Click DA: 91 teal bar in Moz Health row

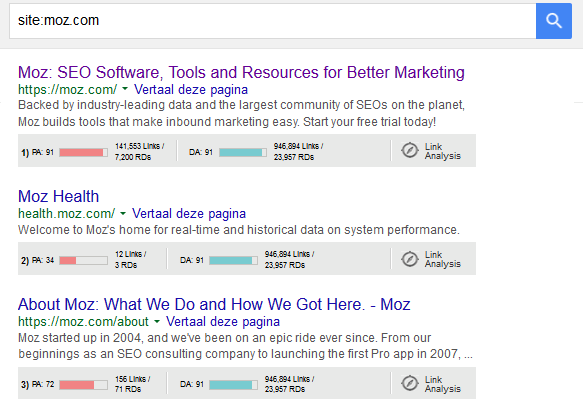[233, 260]
